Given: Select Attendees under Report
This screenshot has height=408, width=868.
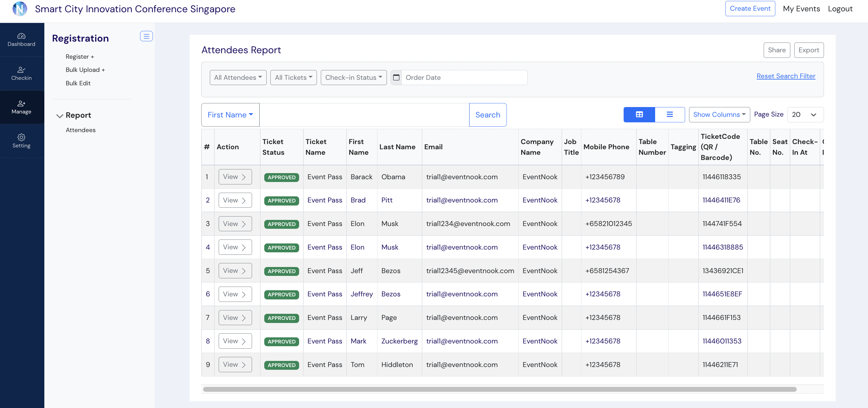Looking at the screenshot, I should click(x=80, y=130).
